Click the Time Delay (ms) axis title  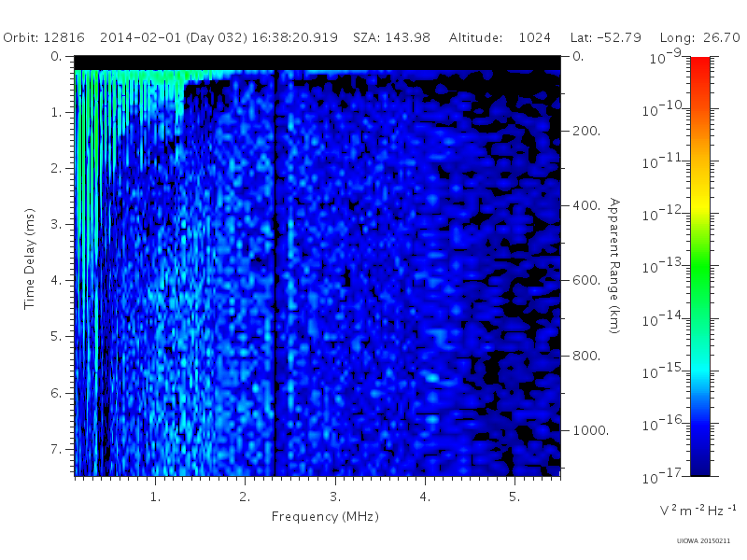(30, 259)
